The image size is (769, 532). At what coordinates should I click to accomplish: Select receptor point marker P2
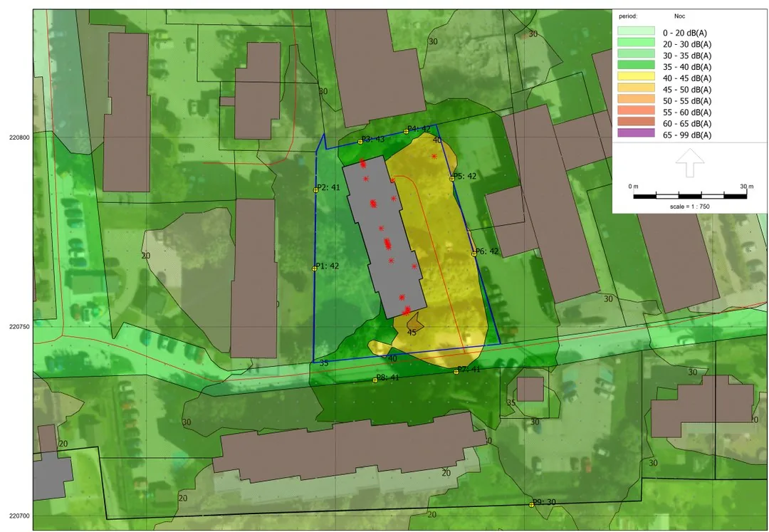pos(316,189)
